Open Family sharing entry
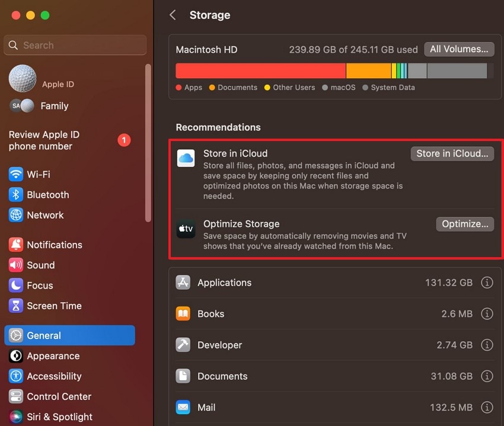Viewport: 504px width, 426px height. (x=55, y=106)
